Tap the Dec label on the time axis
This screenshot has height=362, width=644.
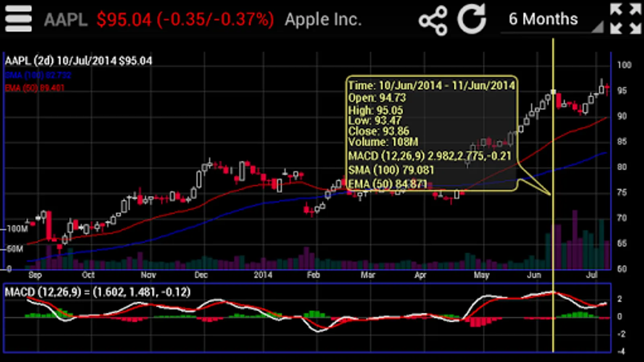pos(201,275)
